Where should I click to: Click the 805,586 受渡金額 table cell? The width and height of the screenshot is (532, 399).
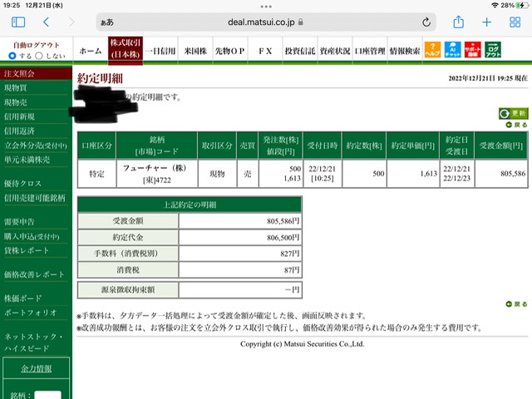501,174
